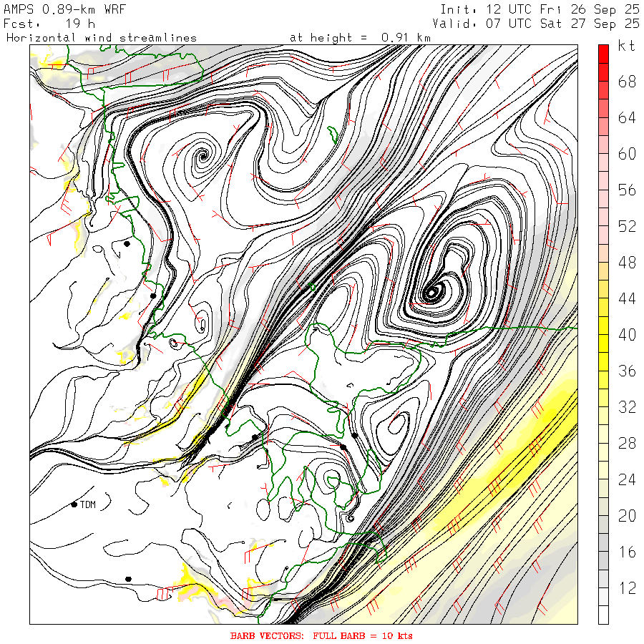The width and height of the screenshot is (644, 644).
Task: Select the "Fcst: 19 h" forecast hour text
Action: pos(49,24)
